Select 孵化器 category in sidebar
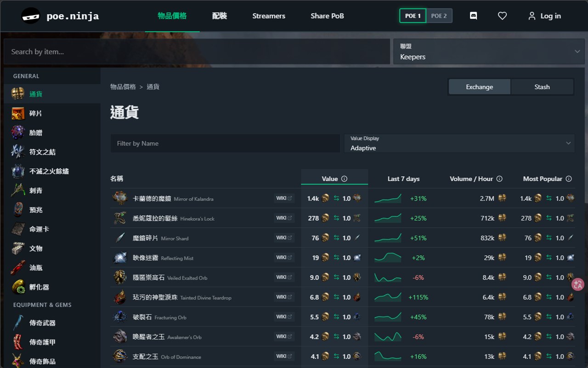Viewport: 588px width, 368px height. click(x=52, y=287)
